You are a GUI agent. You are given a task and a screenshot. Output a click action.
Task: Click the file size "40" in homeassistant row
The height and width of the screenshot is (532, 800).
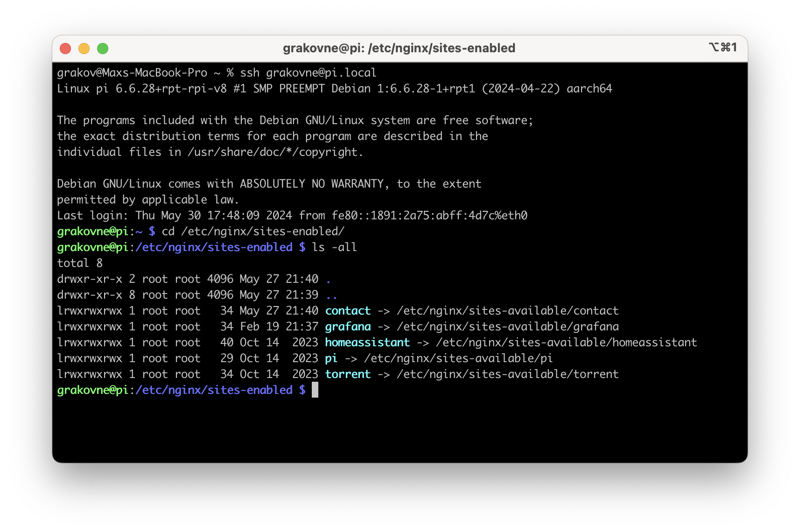[227, 343]
